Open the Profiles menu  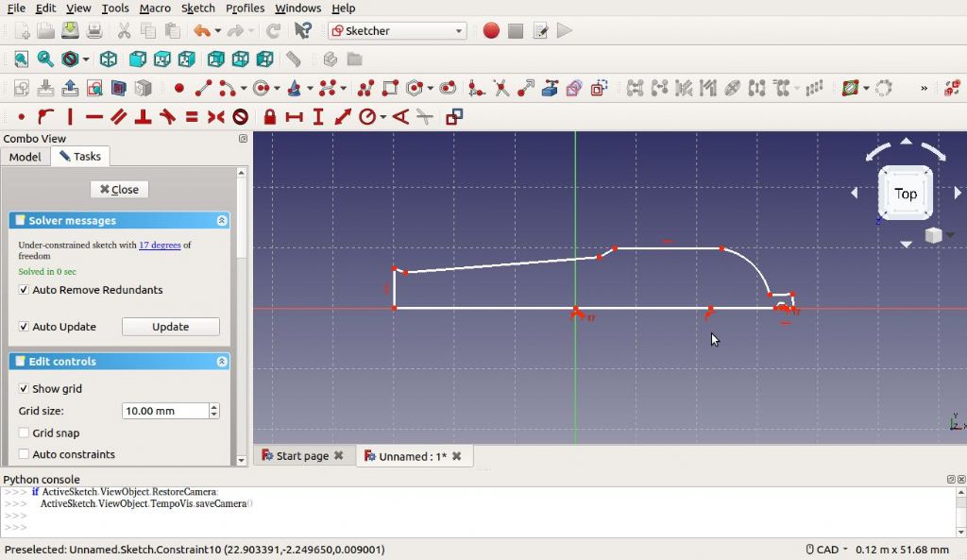point(245,8)
